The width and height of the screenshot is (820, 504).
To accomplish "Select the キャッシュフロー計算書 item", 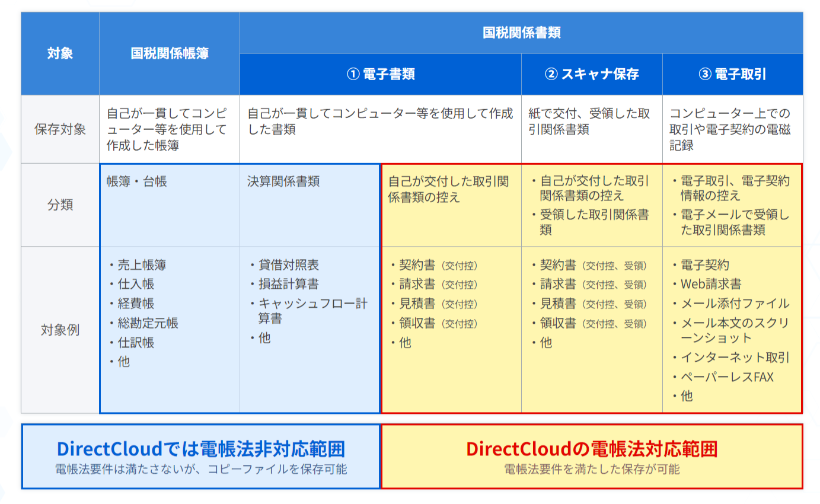I will coord(308,311).
